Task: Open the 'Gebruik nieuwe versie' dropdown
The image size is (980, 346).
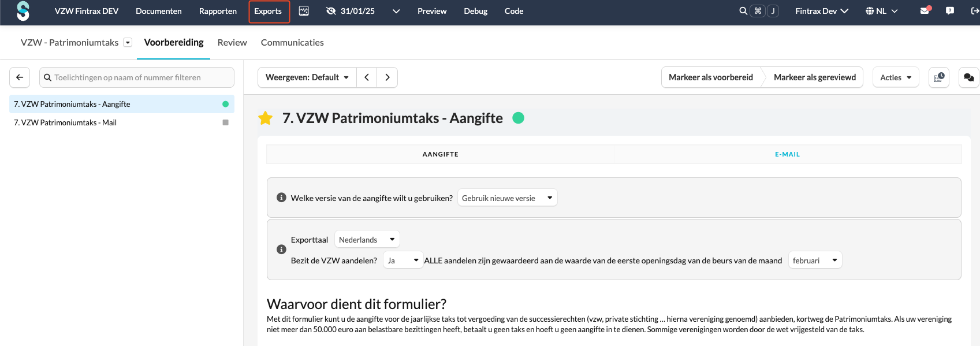Action: pos(507,198)
